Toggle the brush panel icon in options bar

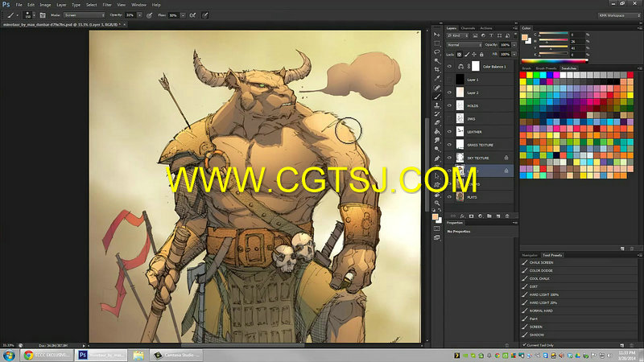pos(43,15)
